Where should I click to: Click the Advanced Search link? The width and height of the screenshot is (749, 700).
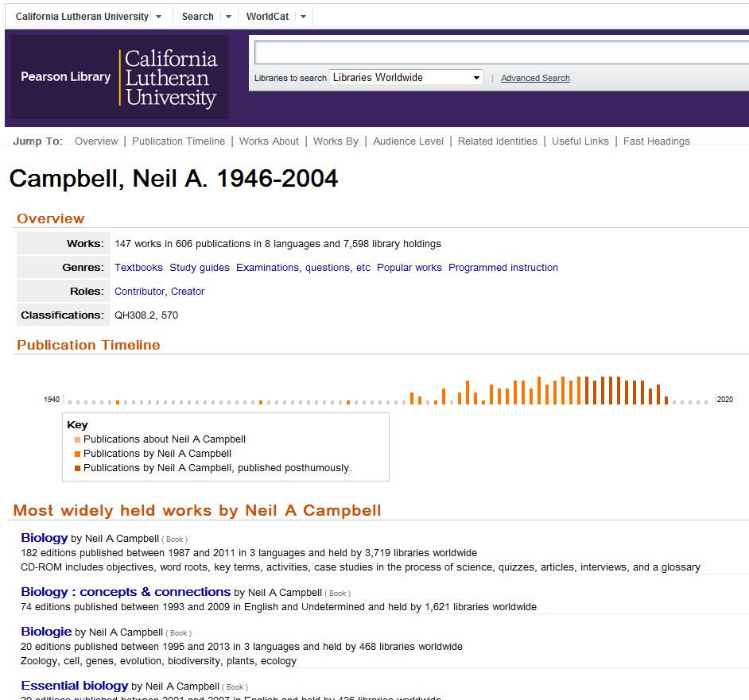coord(535,78)
